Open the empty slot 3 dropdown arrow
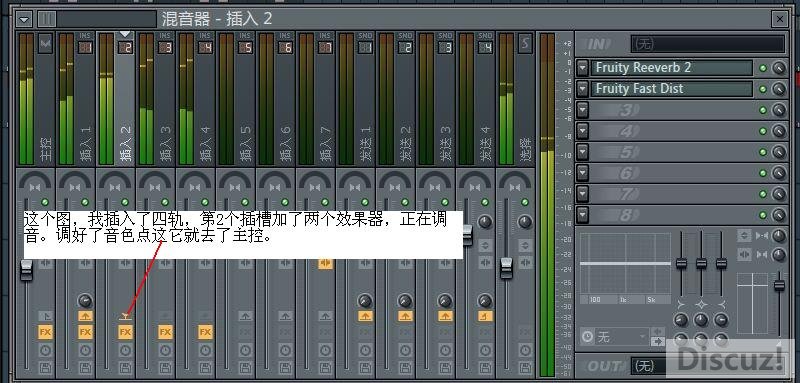800x383 pixels. [583, 110]
